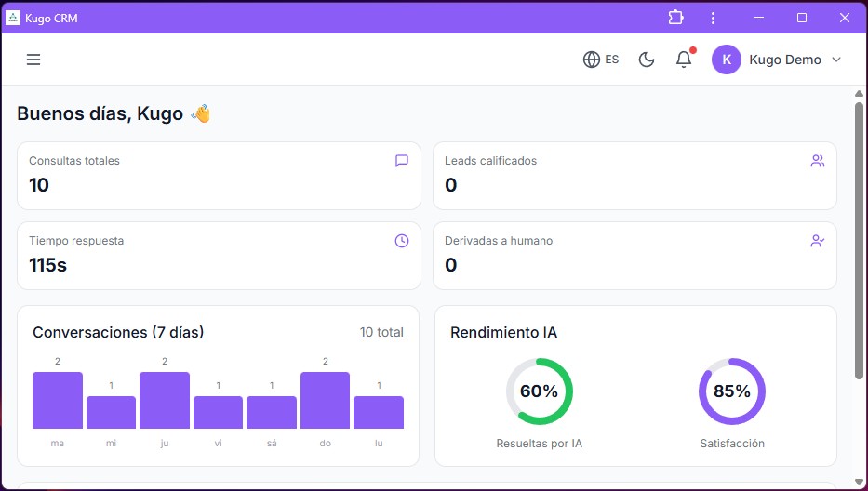Click the clock icon in Tiempo respuesta
Viewport: 868px width, 491px height.
(402, 241)
